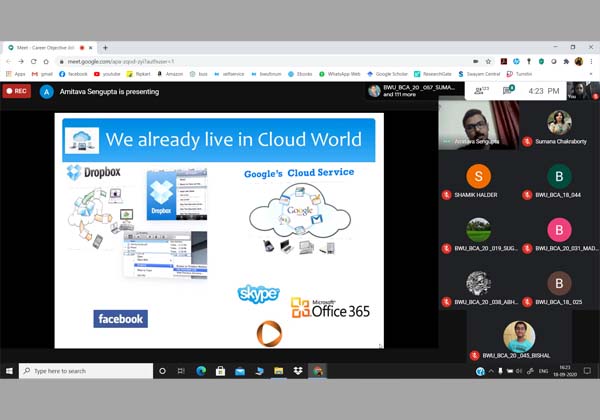Open the Adobe Acrobat extension
Screen dimensions: 600x420
pyautogui.click(x=504, y=62)
